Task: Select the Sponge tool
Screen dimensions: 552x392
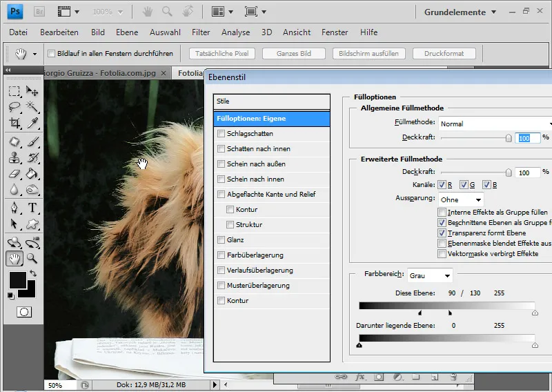Action: coord(32,190)
